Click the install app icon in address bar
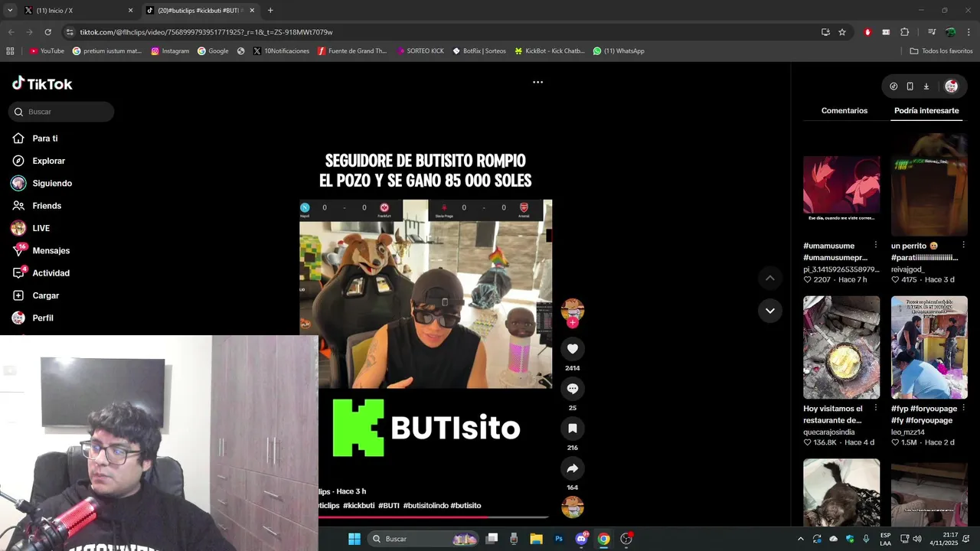The image size is (980, 551). click(825, 32)
